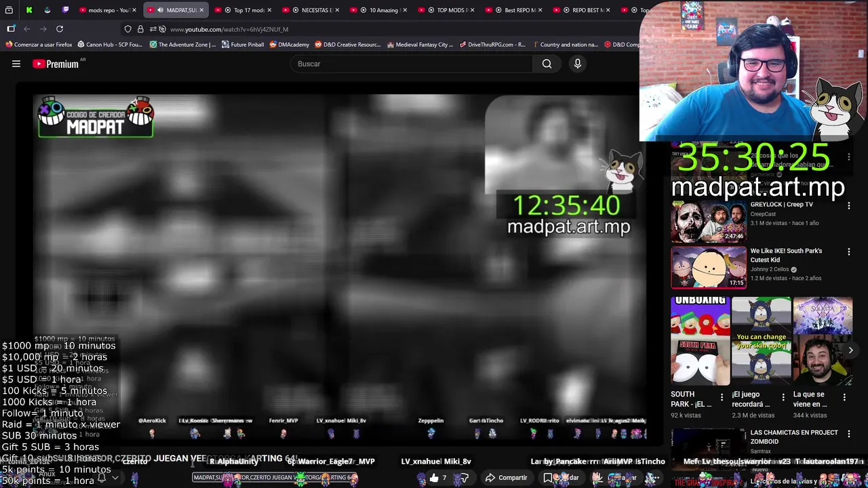Open 'D&D Creative Resourc...' bookmark

(347, 45)
